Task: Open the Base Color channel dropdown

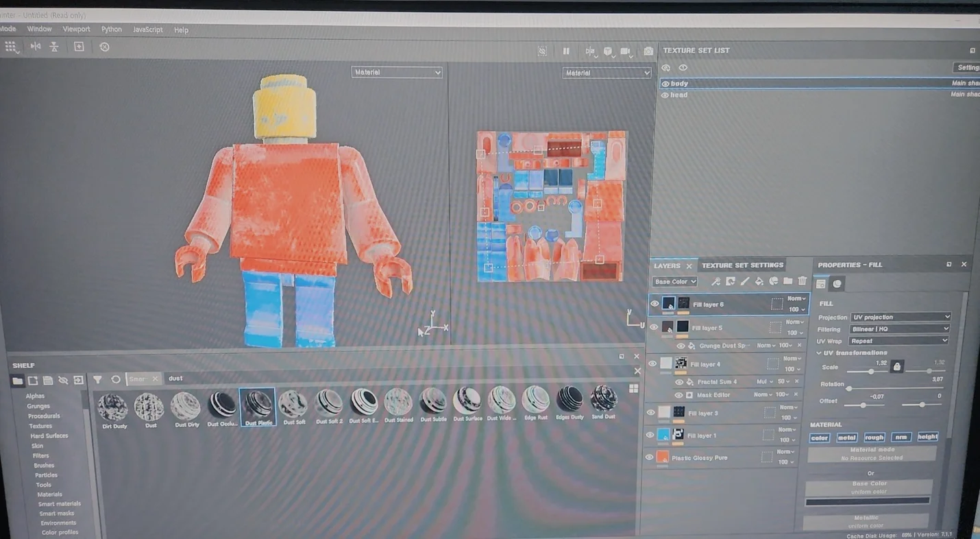Action: pos(675,282)
